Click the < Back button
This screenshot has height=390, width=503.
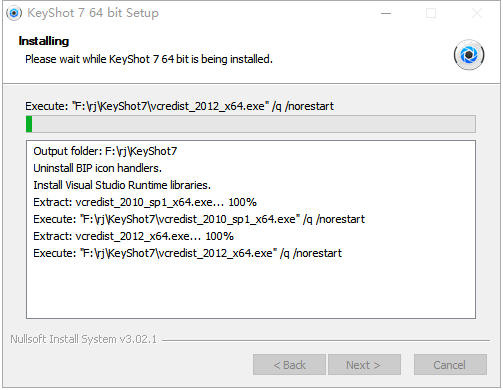[x=289, y=365]
